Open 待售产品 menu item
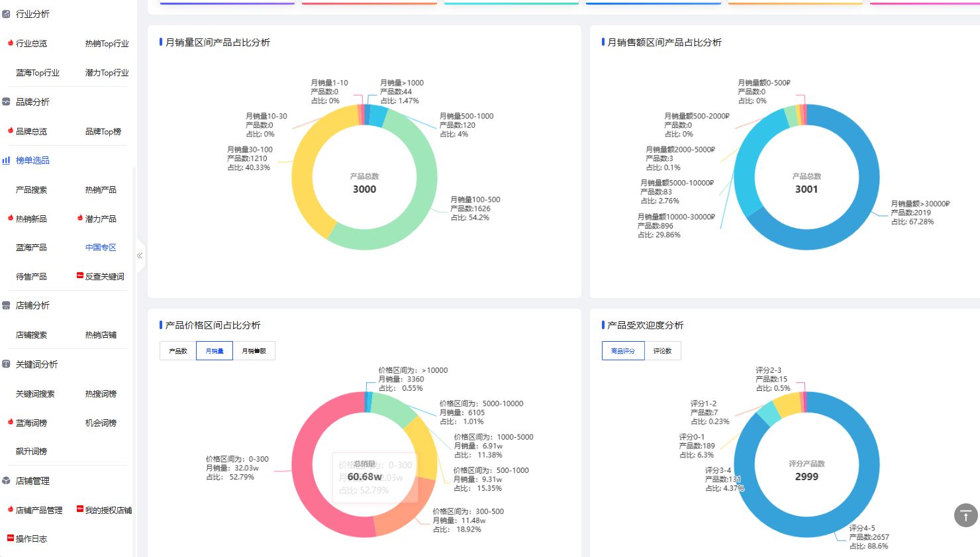The image size is (980, 557). click(31, 277)
